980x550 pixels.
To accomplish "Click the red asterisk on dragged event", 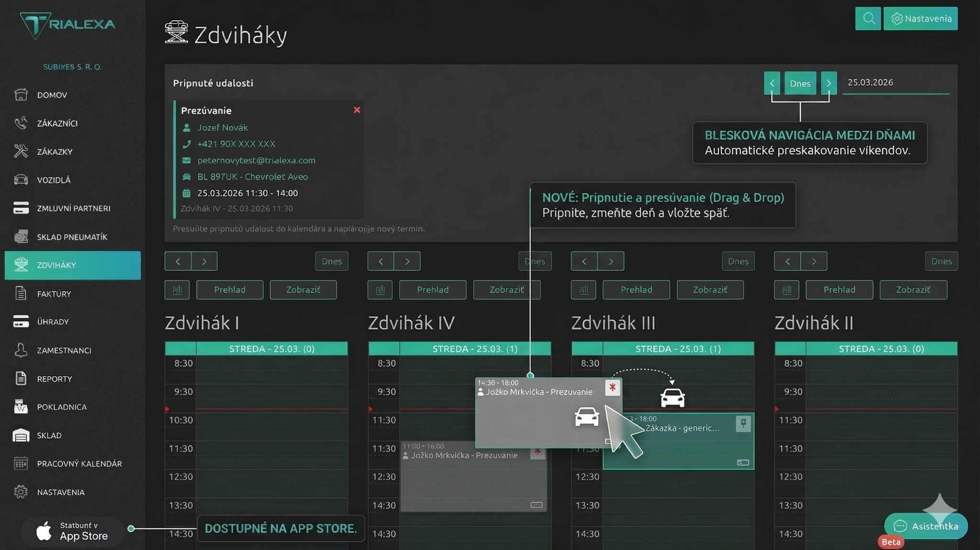I will tap(612, 387).
